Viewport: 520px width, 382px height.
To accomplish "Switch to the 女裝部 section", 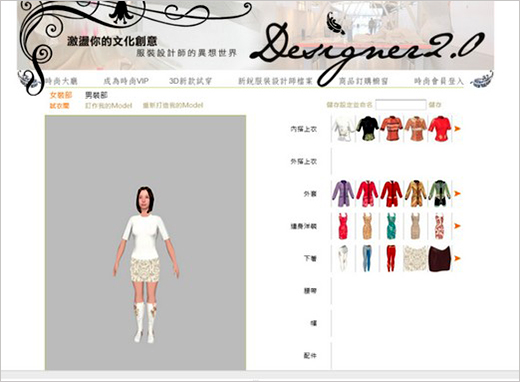I will coord(61,95).
